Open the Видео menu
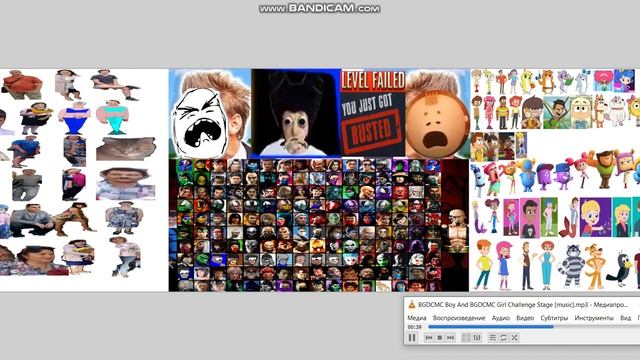The height and width of the screenshot is (360, 640). coord(525,318)
